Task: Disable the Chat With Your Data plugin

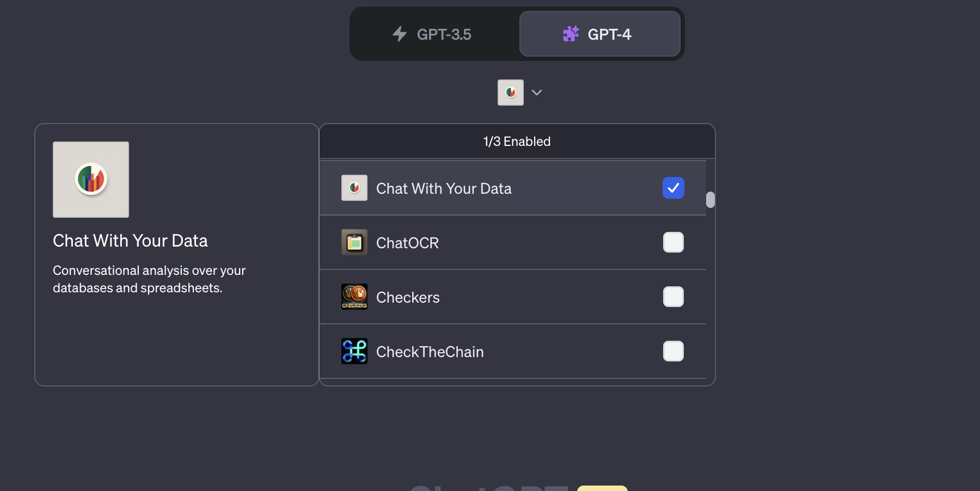Action: (673, 188)
